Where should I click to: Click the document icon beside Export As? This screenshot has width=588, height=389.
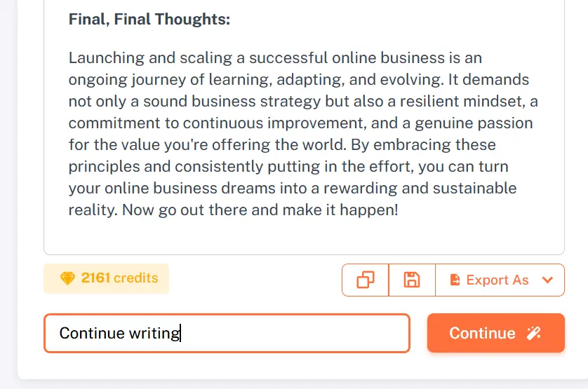pyautogui.click(x=455, y=280)
